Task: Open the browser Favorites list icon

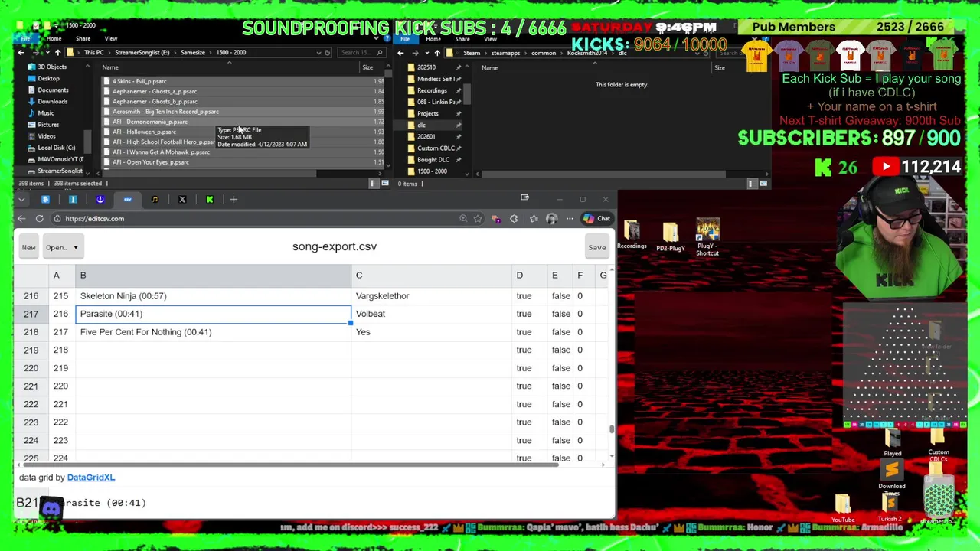Action: click(534, 219)
